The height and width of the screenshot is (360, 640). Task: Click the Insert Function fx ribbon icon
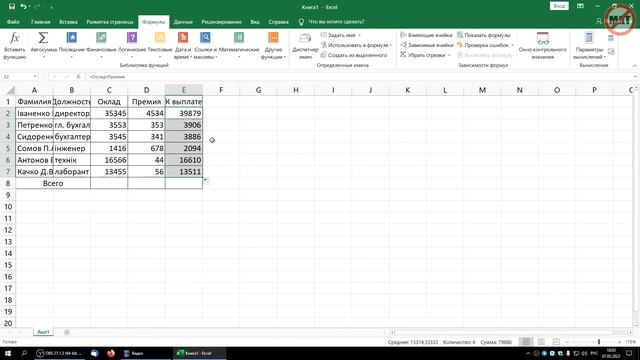tap(14, 38)
